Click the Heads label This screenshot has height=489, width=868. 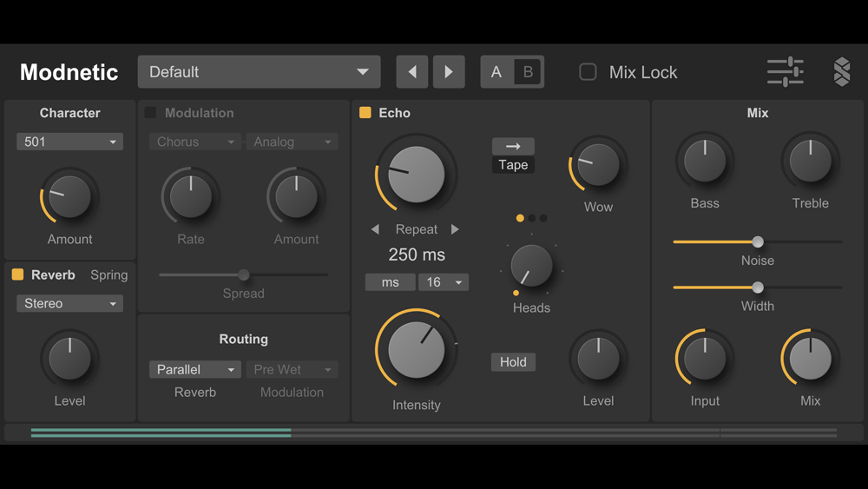pos(531,308)
